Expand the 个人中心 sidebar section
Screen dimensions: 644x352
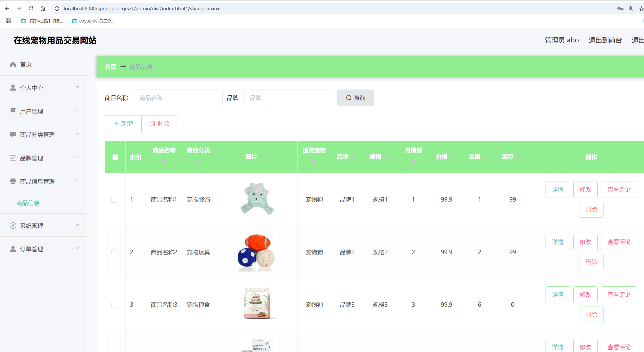(x=77, y=87)
